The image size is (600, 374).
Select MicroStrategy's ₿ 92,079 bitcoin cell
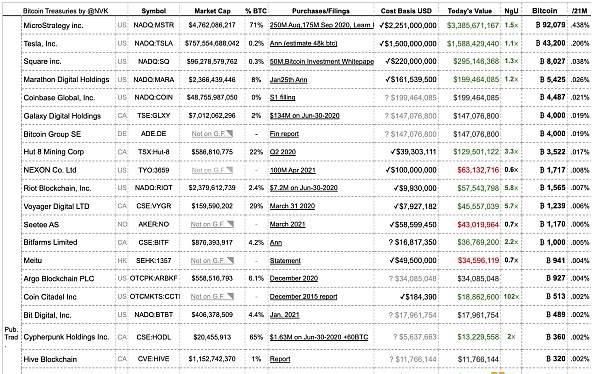550,25
